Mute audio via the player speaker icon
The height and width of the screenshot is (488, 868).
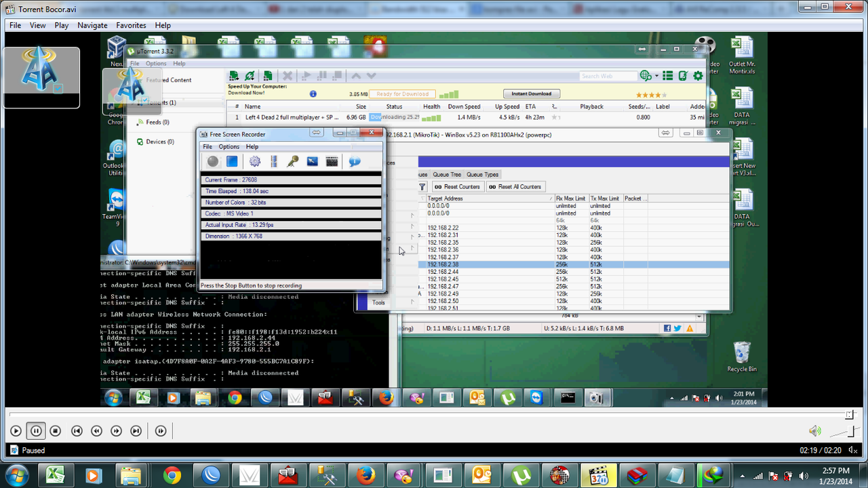pyautogui.click(x=815, y=431)
